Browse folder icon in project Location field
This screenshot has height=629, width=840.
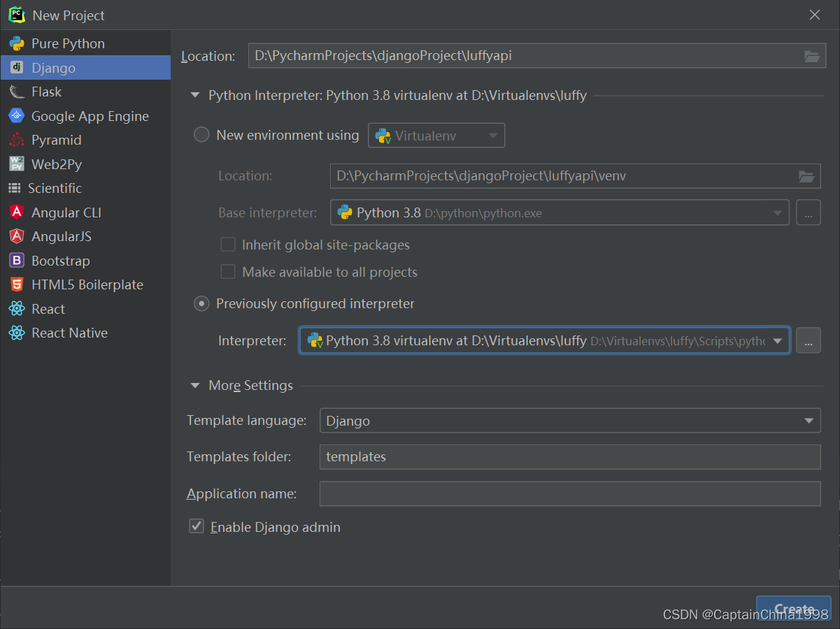click(x=811, y=56)
